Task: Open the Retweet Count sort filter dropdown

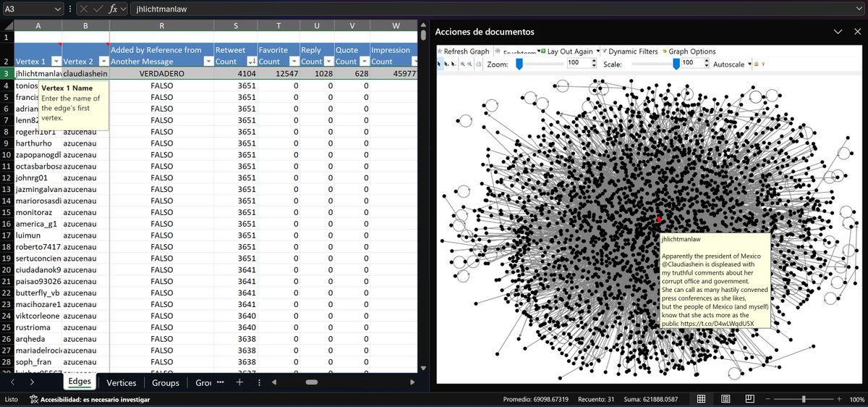Action: point(252,62)
